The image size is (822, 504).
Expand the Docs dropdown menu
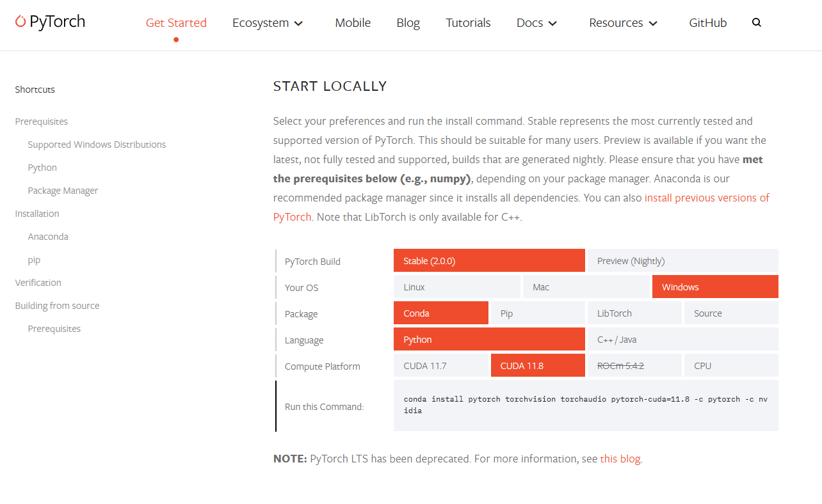point(536,23)
